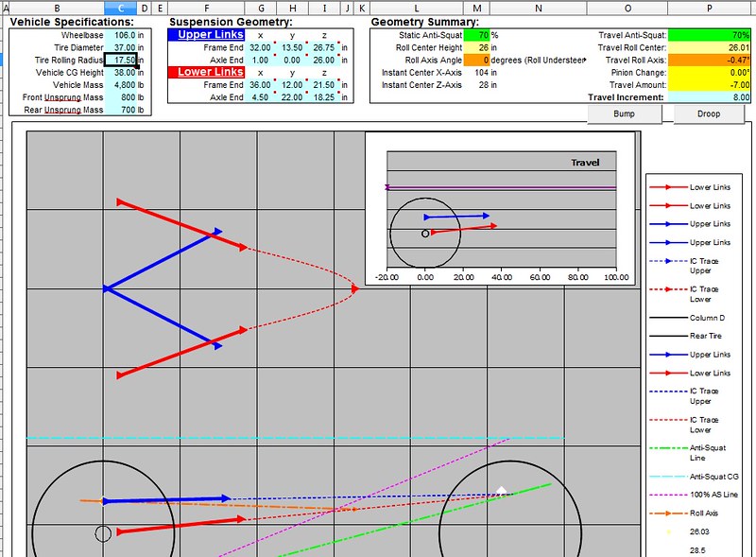This screenshot has width=756, height=557.
Task: Select the column B header
Action: (x=57, y=8)
